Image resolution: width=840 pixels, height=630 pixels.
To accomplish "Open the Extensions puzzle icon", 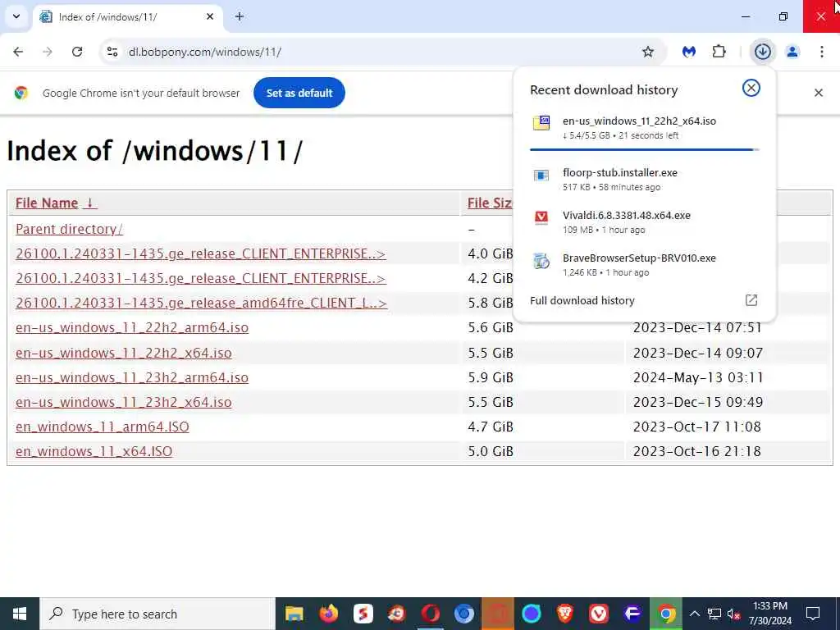I will (719, 52).
